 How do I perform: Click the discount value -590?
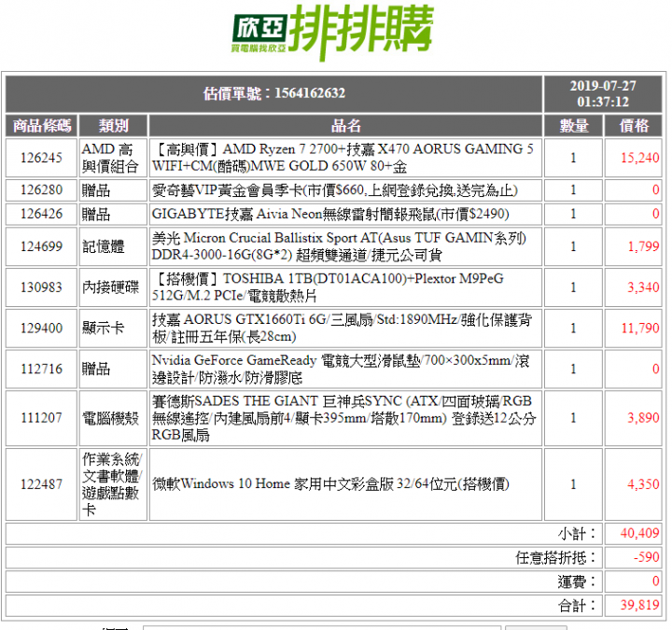tap(647, 557)
